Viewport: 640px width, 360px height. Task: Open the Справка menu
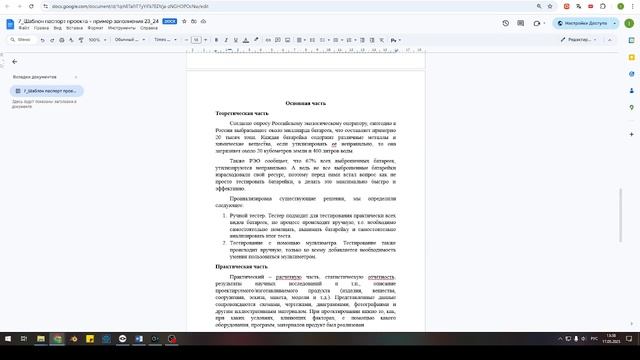coord(149,28)
